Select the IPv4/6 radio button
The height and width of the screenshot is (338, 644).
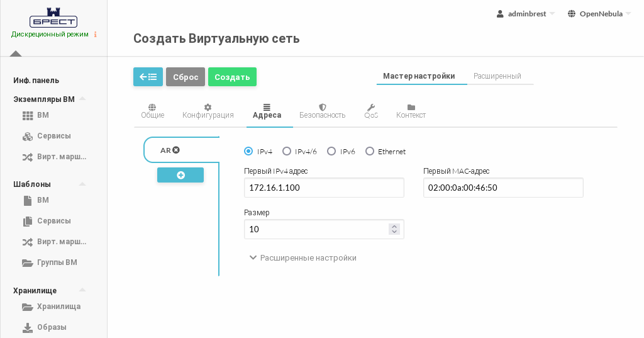pos(287,152)
